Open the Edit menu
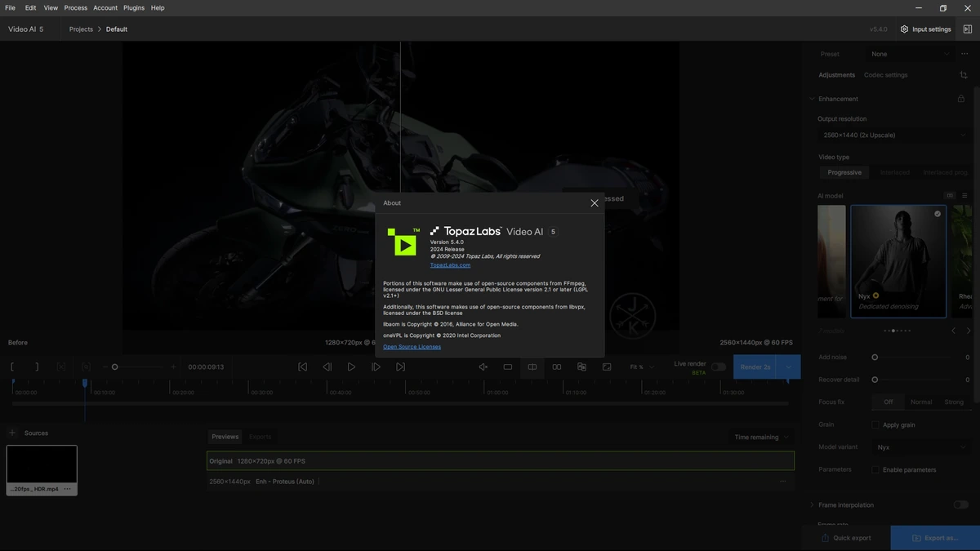 (x=30, y=7)
